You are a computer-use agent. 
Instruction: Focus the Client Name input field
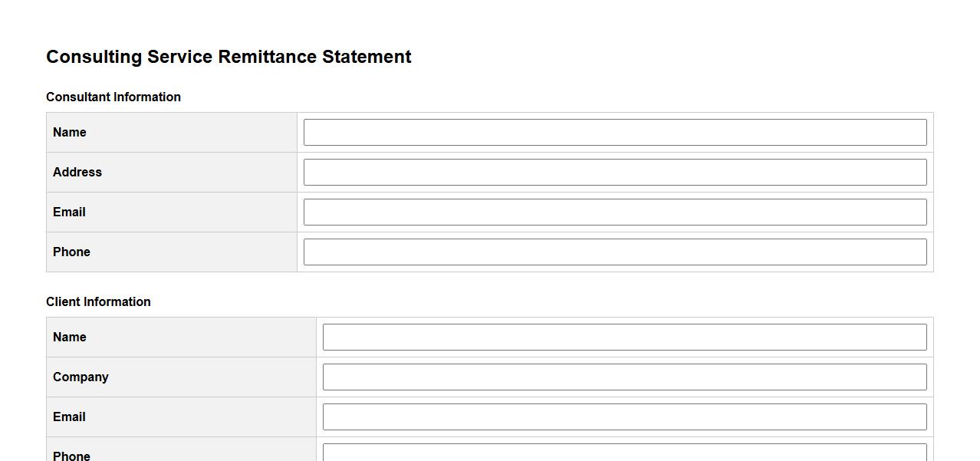(x=624, y=337)
